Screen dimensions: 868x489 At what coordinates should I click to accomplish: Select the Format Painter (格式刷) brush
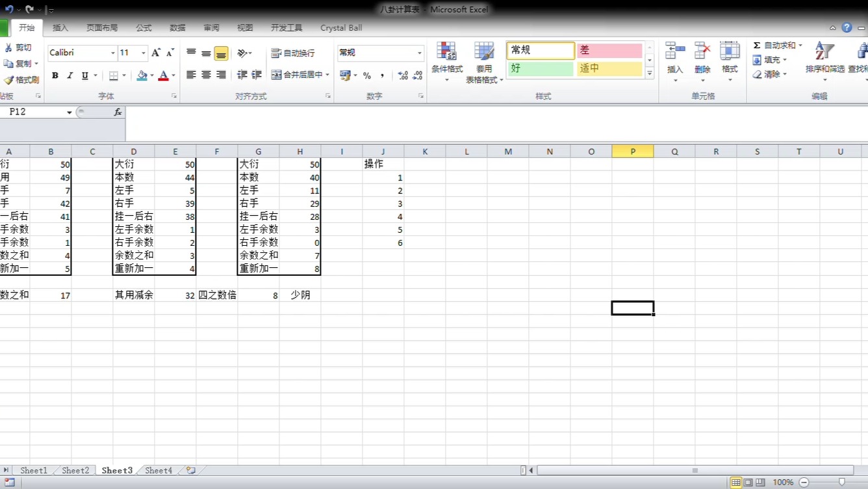click(8, 80)
